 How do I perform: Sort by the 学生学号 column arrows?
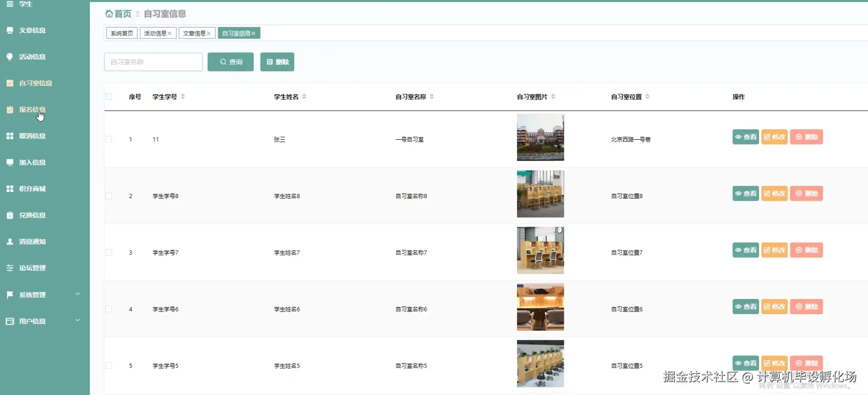183,96
